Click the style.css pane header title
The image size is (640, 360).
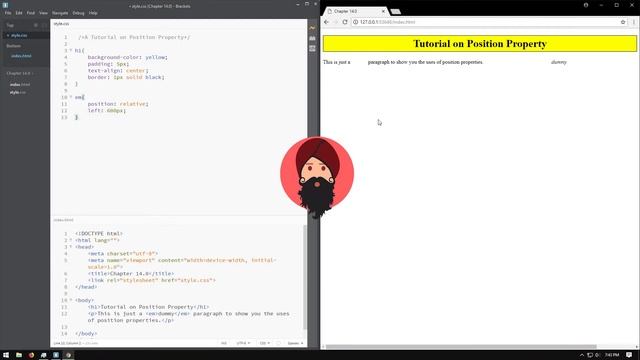coord(61,24)
